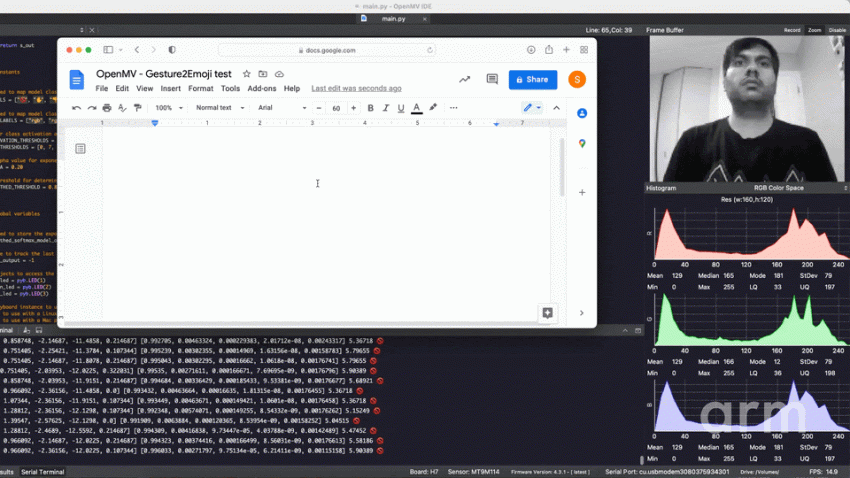The image size is (850, 478).
Task: Click the print icon in Docs toolbar
Action: [x=107, y=108]
